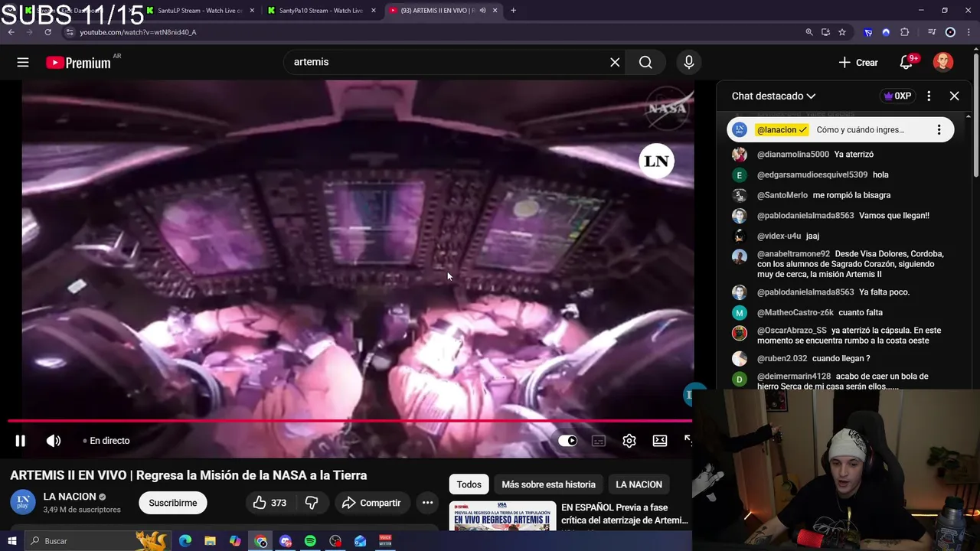
Task: Open the YouTube hamburger guide menu
Action: click(x=23, y=63)
